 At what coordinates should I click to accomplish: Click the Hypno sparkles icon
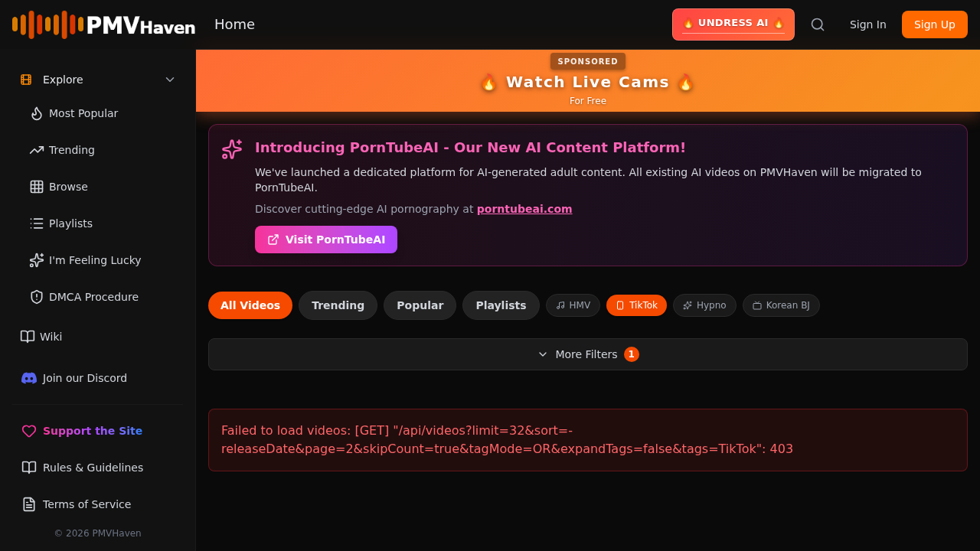tap(688, 305)
